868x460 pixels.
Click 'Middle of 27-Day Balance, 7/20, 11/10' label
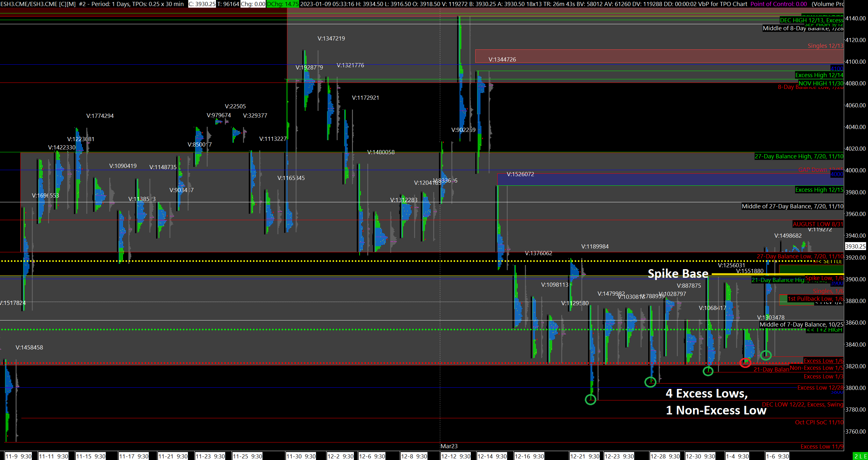point(792,206)
